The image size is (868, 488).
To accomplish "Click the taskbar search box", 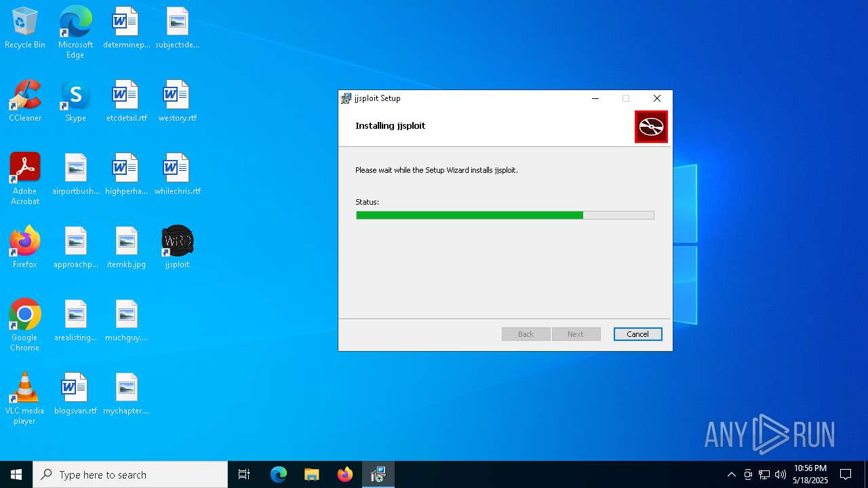I will [130, 474].
